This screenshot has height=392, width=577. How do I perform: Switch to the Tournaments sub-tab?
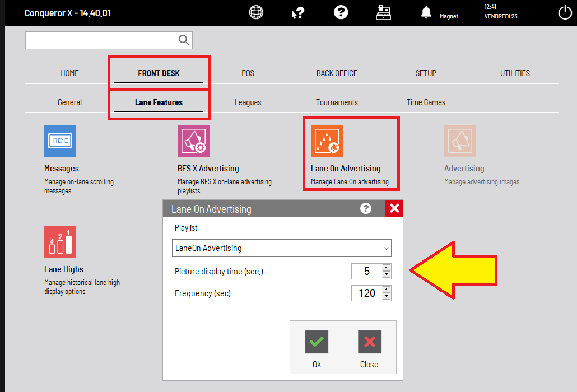[337, 102]
